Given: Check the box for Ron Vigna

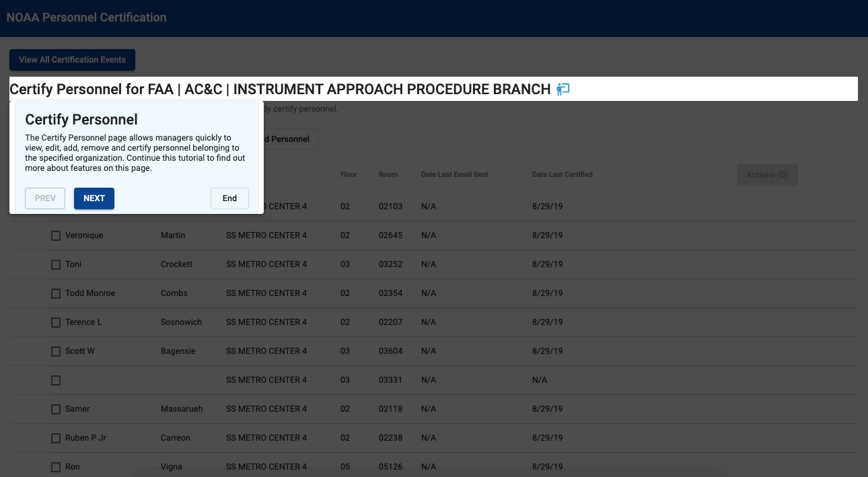Looking at the screenshot, I should click(56, 468).
